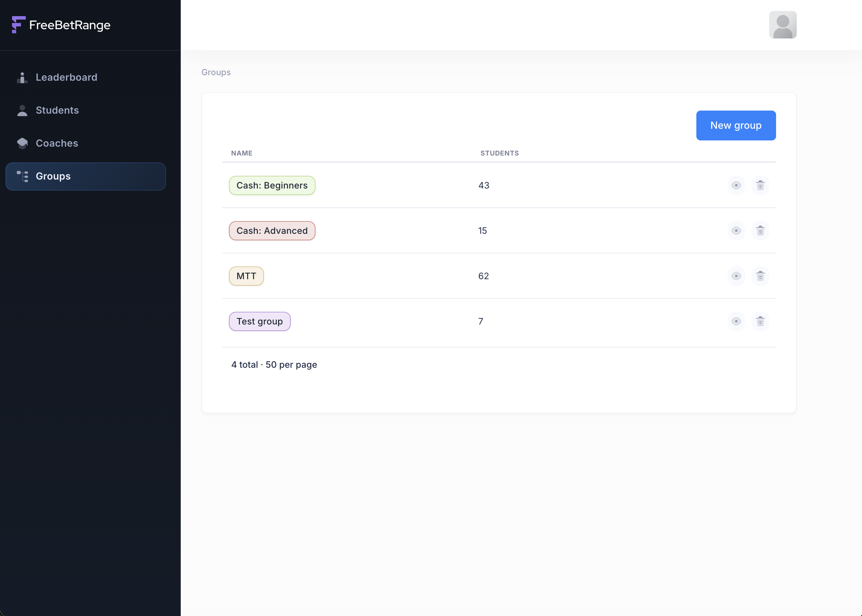Toggle the eye icon on the MTT row
Image resolution: width=862 pixels, height=616 pixels.
[x=736, y=276]
